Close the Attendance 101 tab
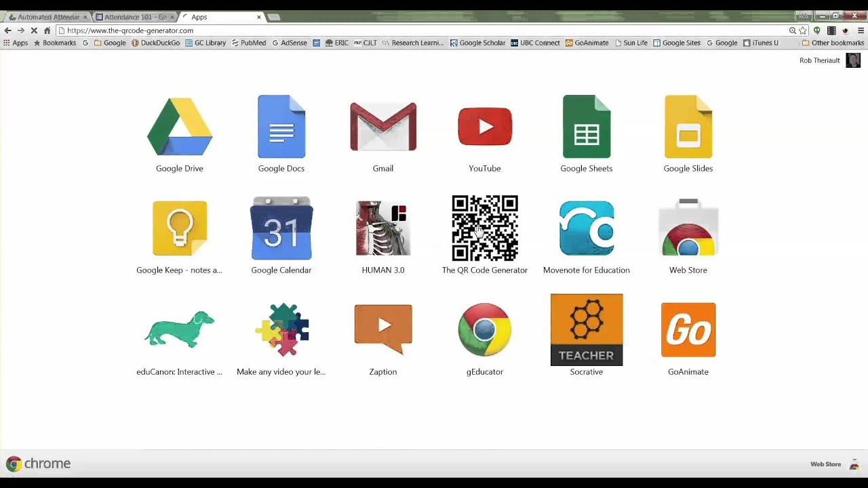Viewport: 868px width, 488px height. click(172, 17)
